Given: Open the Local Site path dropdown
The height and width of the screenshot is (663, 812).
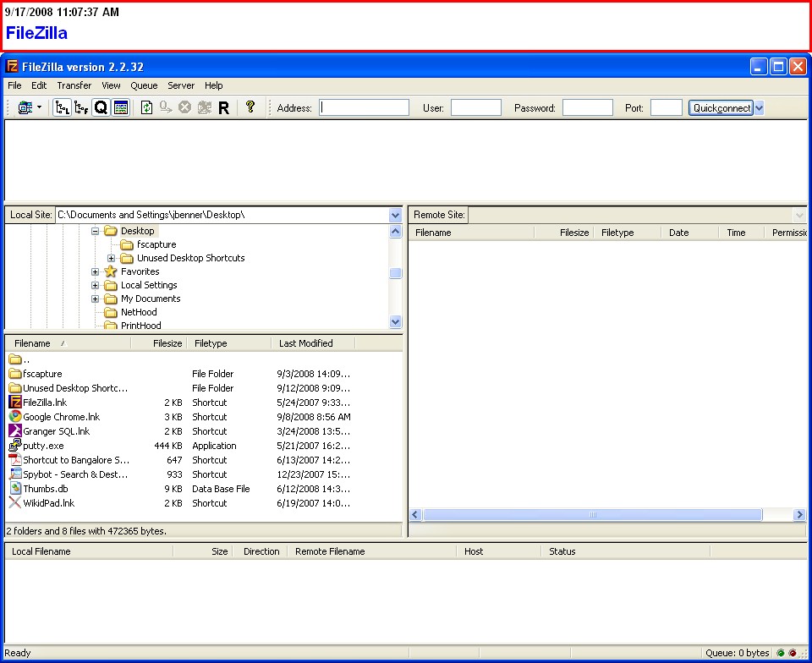Looking at the screenshot, I should coord(395,215).
